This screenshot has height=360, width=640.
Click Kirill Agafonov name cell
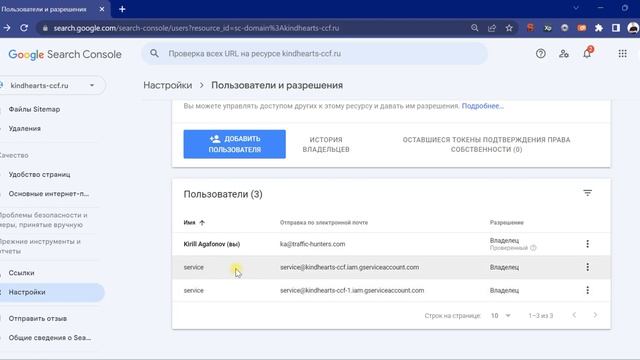coord(211,244)
